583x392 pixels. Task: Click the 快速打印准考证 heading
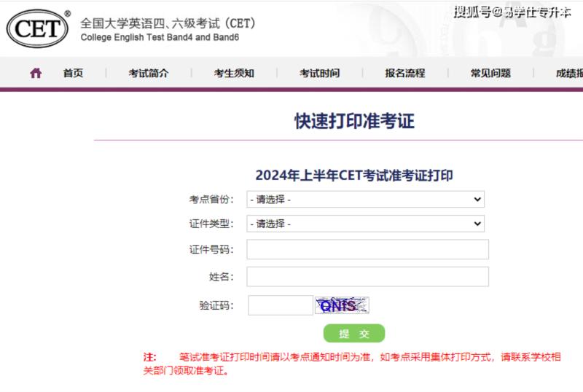(x=354, y=121)
